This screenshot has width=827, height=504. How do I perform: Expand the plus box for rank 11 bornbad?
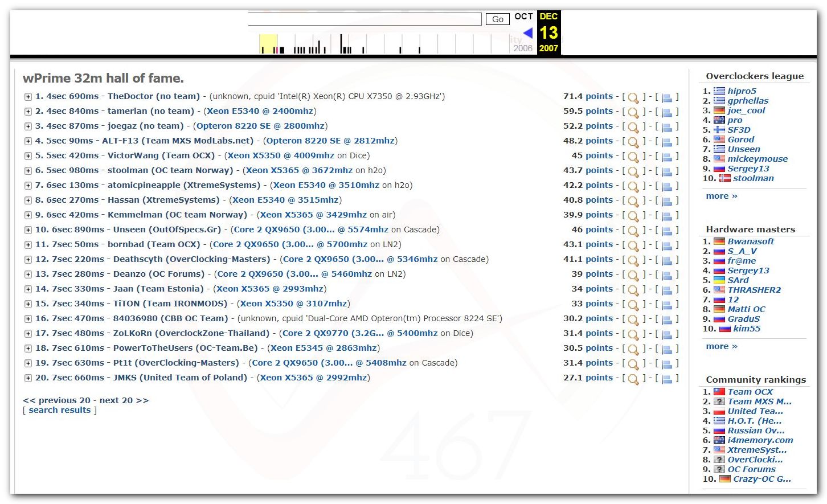pos(28,245)
